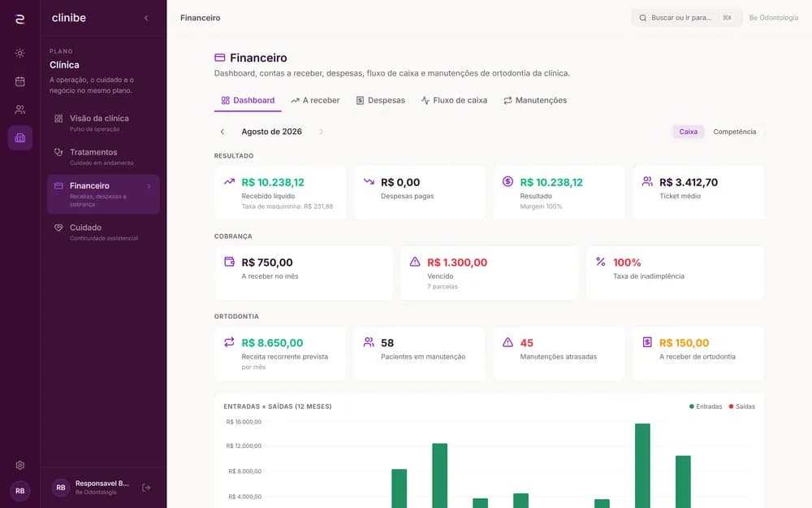Click the warning icon on Vencido card

415,262
